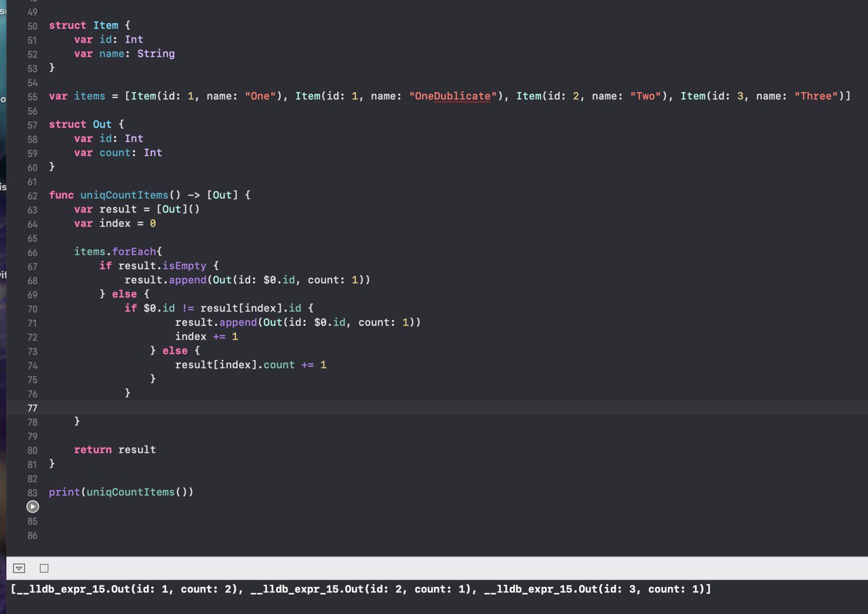Click "var count: Int" property line
868x614 pixels.
pos(118,152)
